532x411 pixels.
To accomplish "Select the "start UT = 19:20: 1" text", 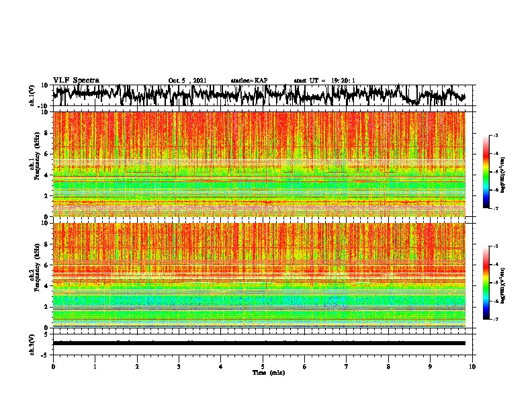I will 324,81.
